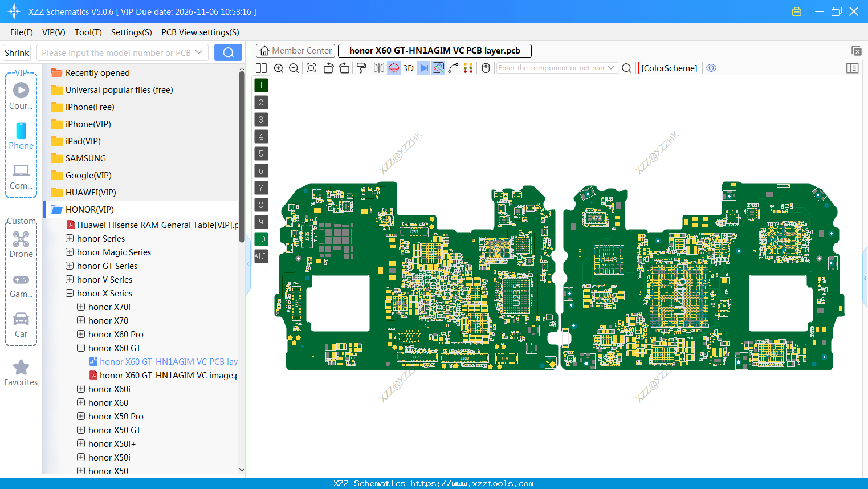Click the rotate counterclockwise toolbar icon
This screenshot has width=868, height=489.
click(x=328, y=68)
